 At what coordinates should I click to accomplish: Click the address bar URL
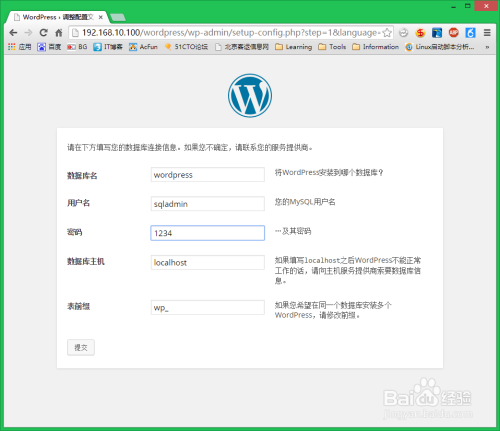click(230, 33)
